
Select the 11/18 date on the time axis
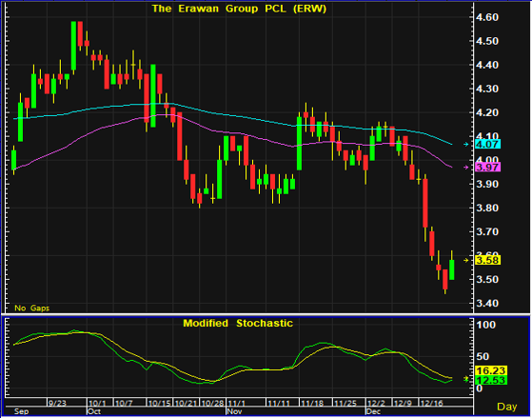point(312,403)
